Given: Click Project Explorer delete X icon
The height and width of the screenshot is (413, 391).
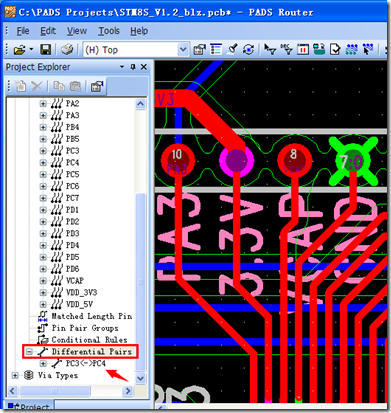Looking at the screenshot, I should click(37, 86).
